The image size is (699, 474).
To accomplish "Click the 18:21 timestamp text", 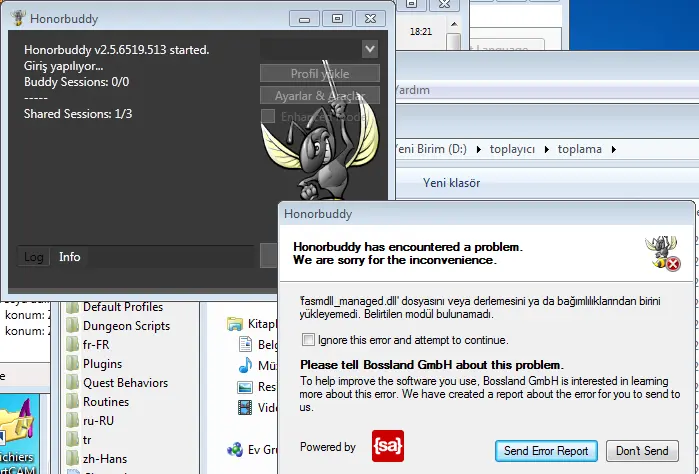I will [x=421, y=32].
